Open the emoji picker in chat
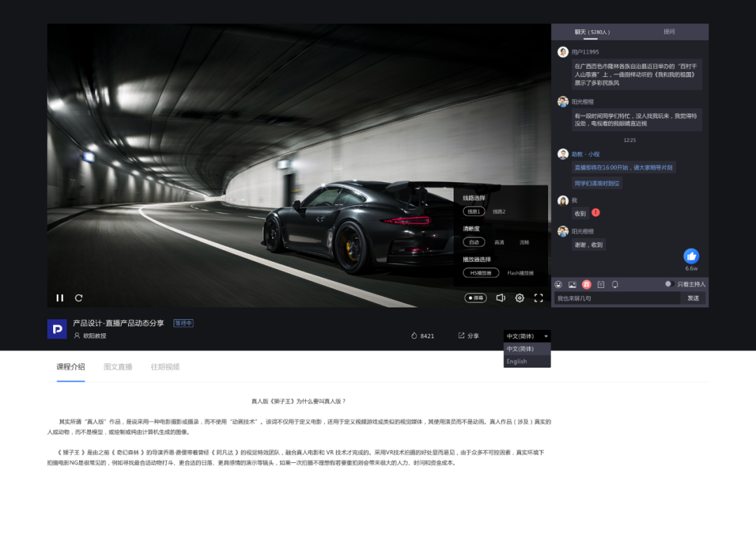Screen dimensions: 756x535 [x=559, y=284]
